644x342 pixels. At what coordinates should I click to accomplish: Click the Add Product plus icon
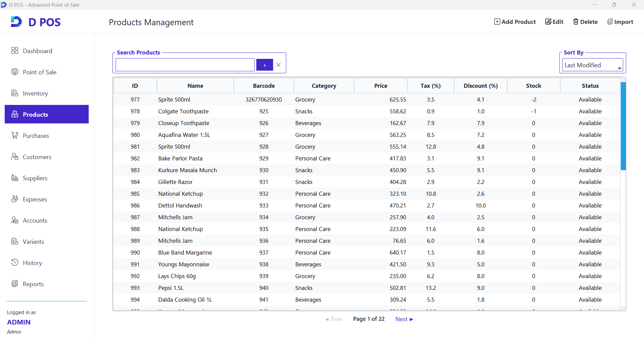[497, 22]
